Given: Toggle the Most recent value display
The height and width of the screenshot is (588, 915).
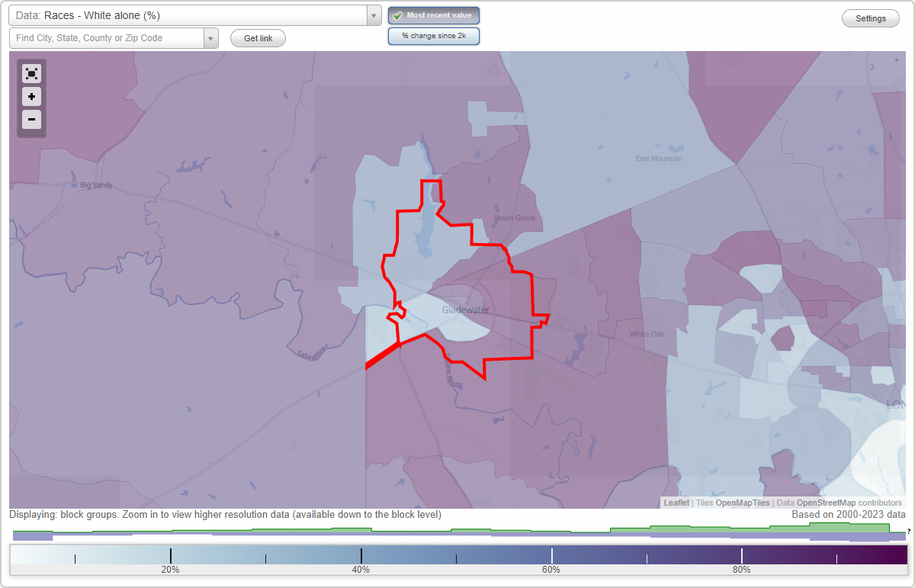Looking at the screenshot, I should (433, 14).
